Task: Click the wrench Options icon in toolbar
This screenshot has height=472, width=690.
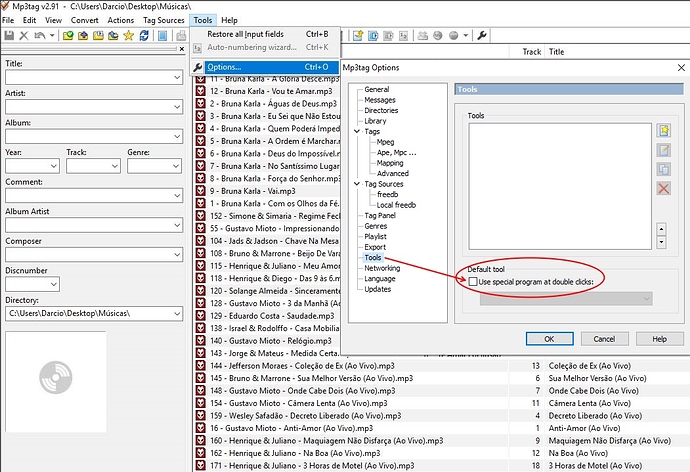Action: 482,36
